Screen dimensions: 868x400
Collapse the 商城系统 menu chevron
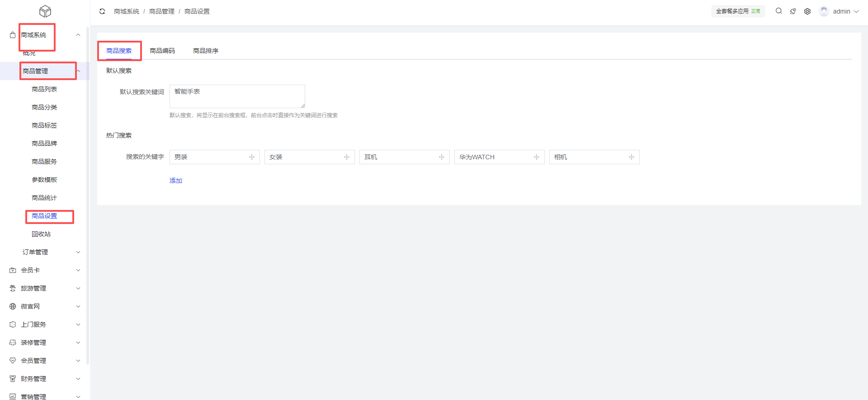click(x=78, y=35)
